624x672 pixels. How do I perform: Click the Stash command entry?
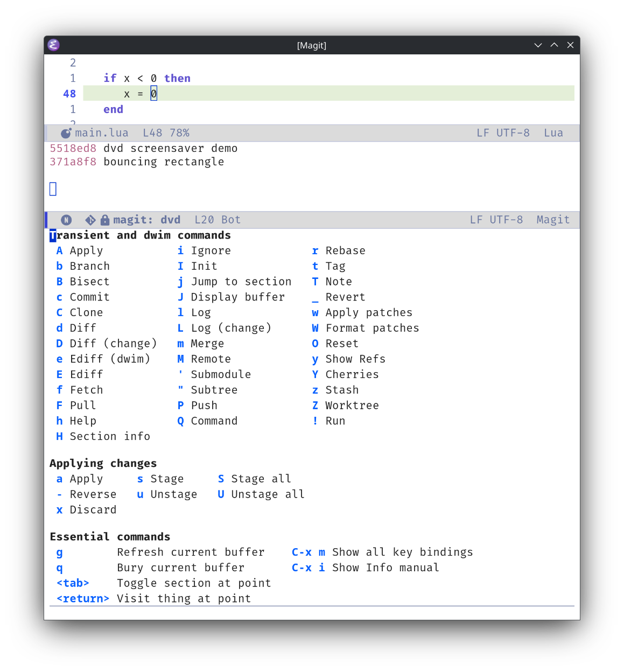coord(335,390)
